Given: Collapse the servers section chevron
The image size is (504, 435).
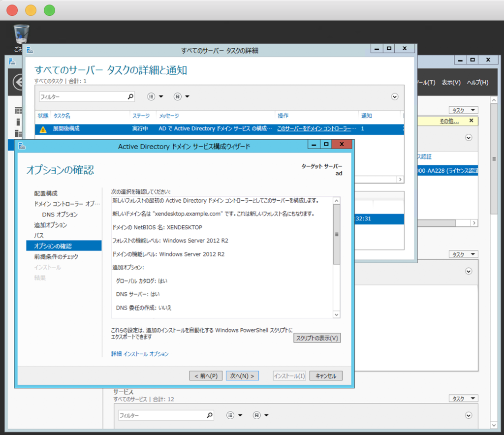Looking at the screenshot, I should (469, 138).
